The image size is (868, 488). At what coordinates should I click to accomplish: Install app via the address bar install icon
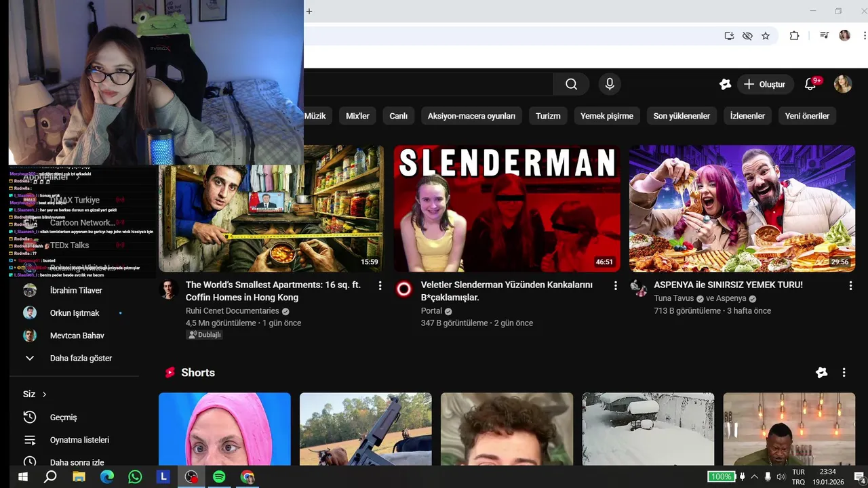click(x=729, y=36)
